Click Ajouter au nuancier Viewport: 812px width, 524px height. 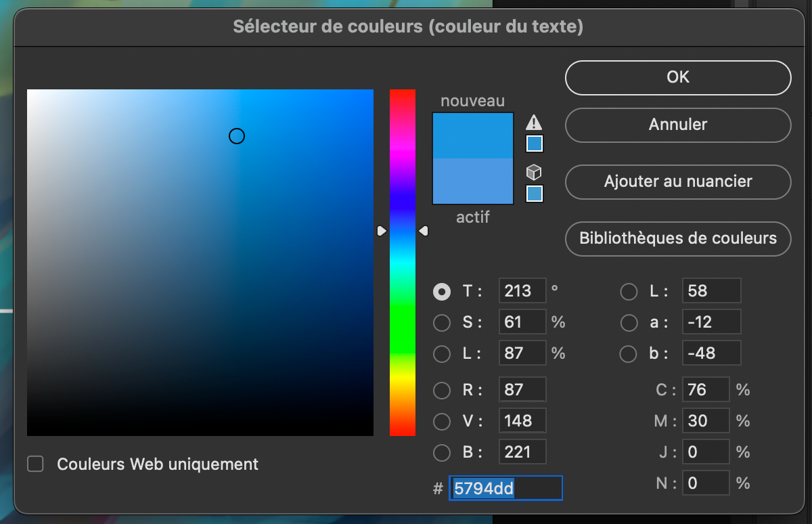tap(677, 181)
